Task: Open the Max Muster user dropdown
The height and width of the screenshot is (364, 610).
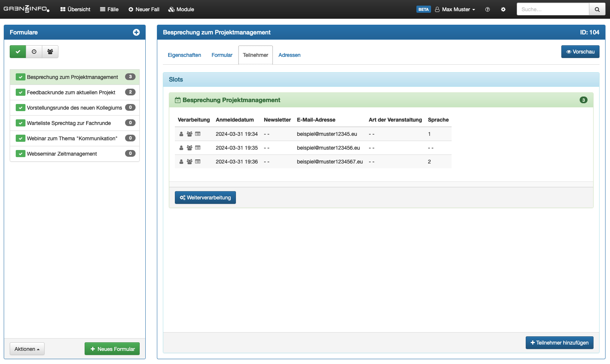Action: coord(455,9)
